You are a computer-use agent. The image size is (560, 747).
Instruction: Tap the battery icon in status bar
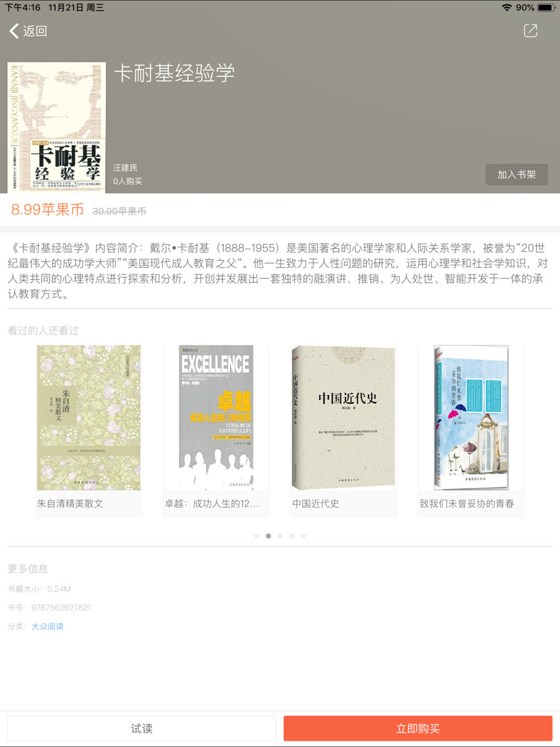click(x=546, y=7)
